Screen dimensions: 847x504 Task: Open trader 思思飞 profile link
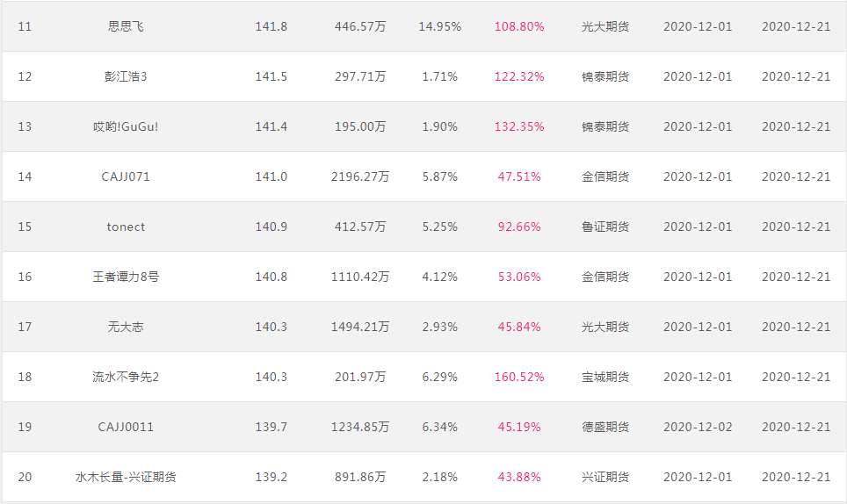point(126,26)
